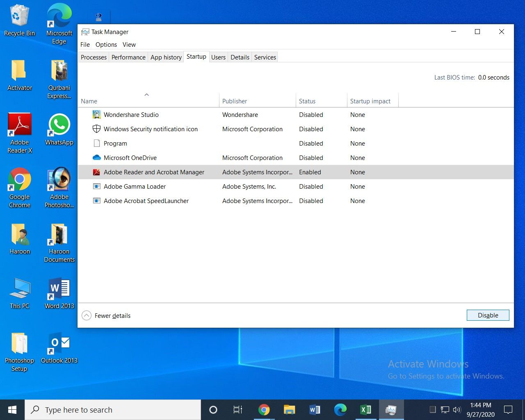The height and width of the screenshot is (420, 525).
Task: Open File Explorer from the taskbar
Action: tap(290, 410)
